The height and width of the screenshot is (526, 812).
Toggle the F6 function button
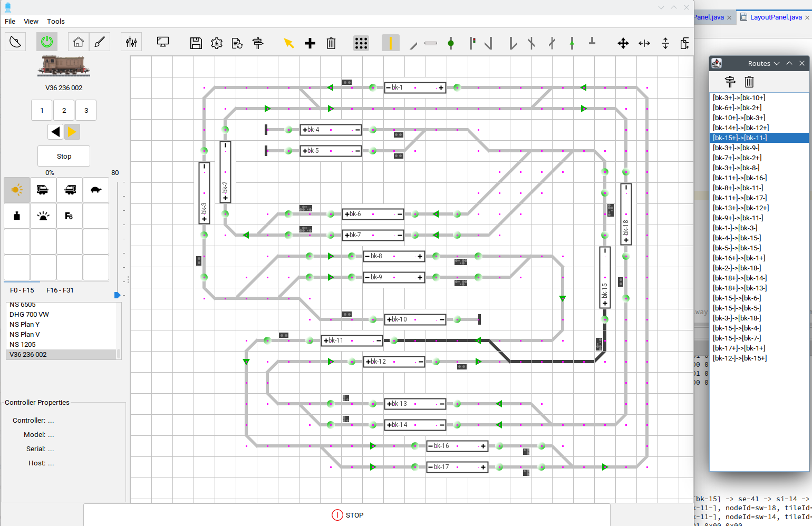pyautogui.click(x=70, y=216)
